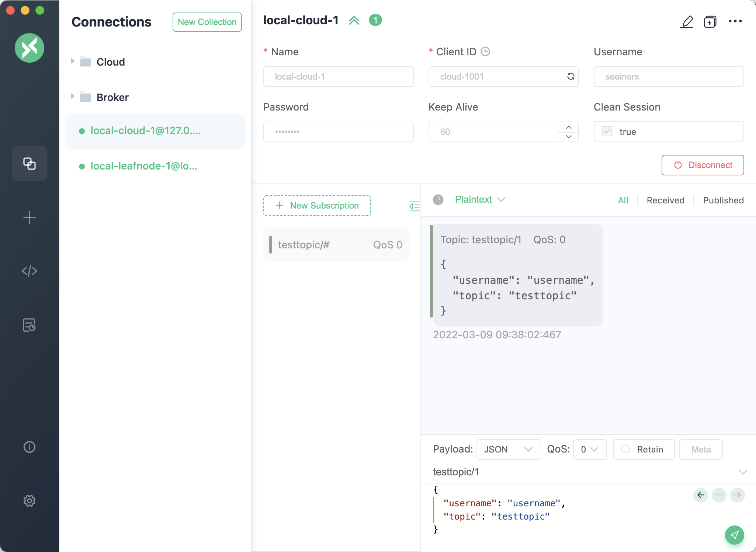Open new window icon next to edit
This screenshot has width=756, height=552.
pyautogui.click(x=710, y=22)
